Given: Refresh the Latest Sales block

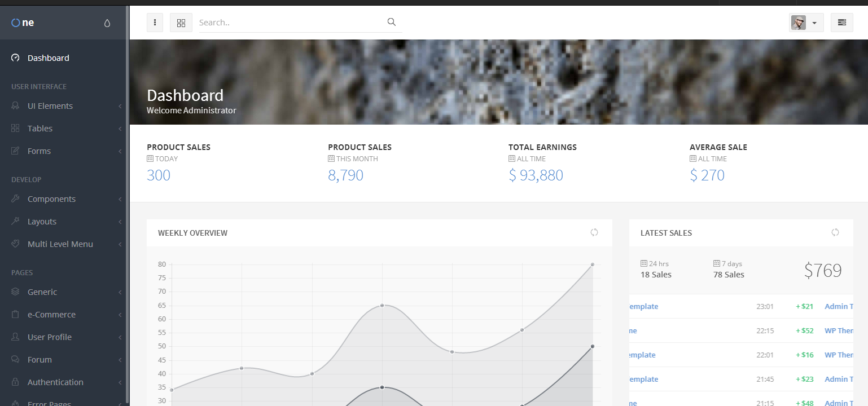Looking at the screenshot, I should pos(835,232).
